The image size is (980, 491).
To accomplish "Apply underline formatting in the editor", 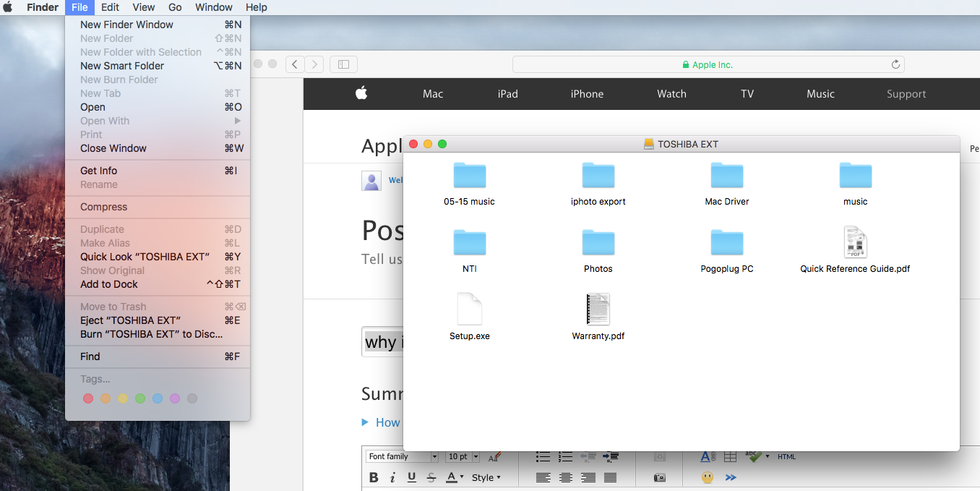I will pos(412,477).
